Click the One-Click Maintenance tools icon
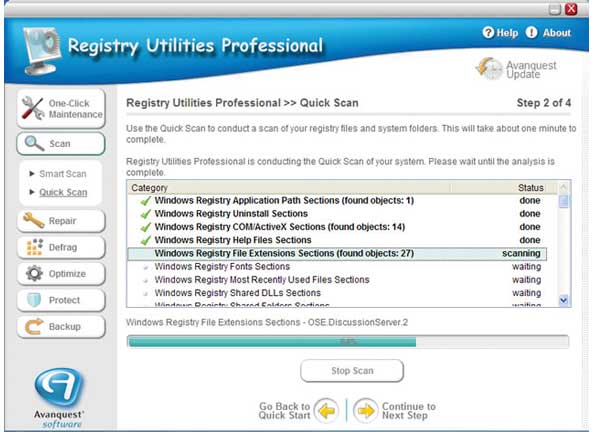The image size is (600, 432). point(33,108)
